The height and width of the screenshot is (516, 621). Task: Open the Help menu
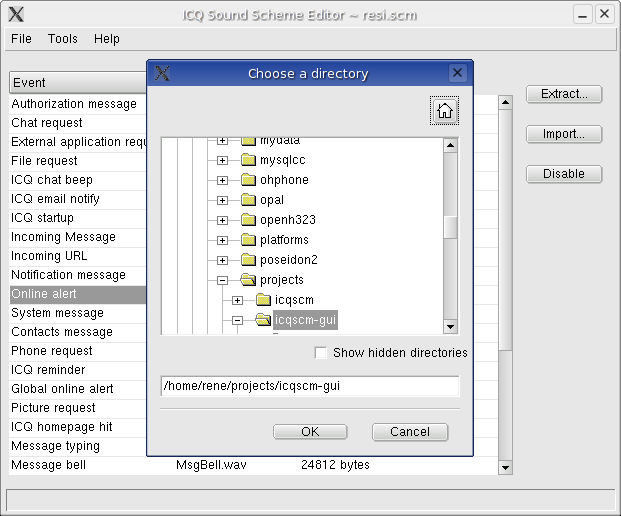pyautogui.click(x=107, y=39)
